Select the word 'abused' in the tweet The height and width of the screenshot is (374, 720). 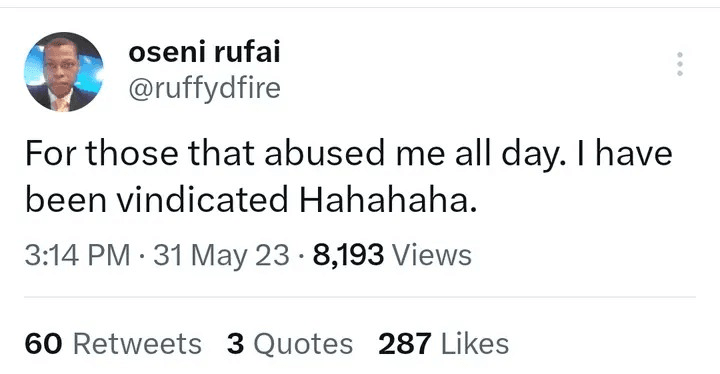[324, 153]
